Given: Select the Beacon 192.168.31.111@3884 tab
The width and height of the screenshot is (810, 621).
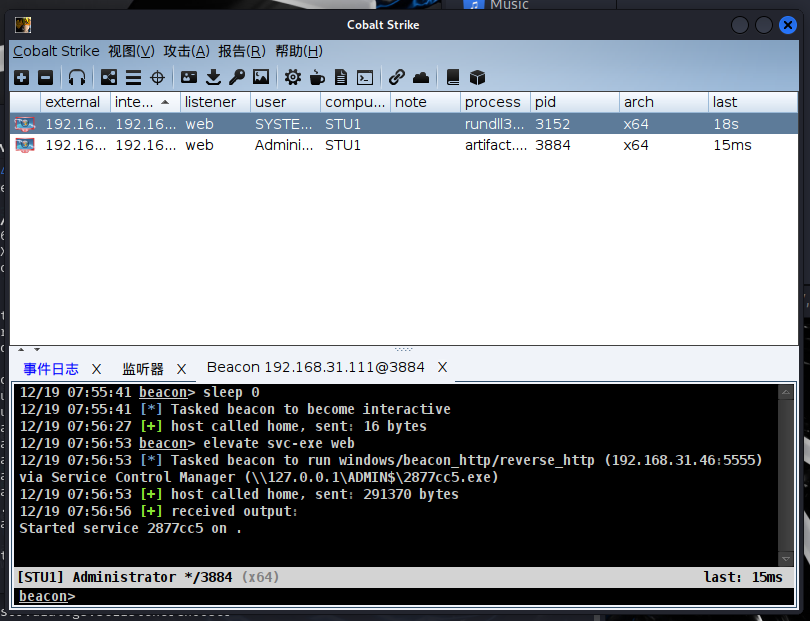Looking at the screenshot, I should 316,367.
